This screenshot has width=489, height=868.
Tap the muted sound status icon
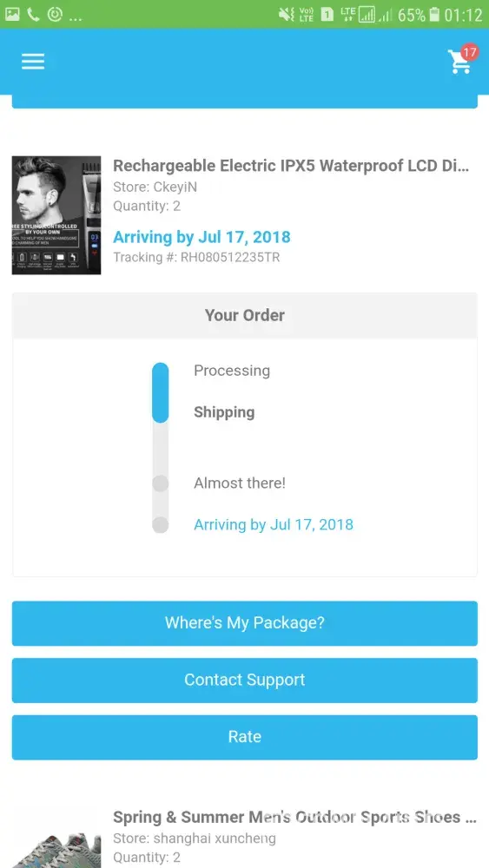click(287, 15)
